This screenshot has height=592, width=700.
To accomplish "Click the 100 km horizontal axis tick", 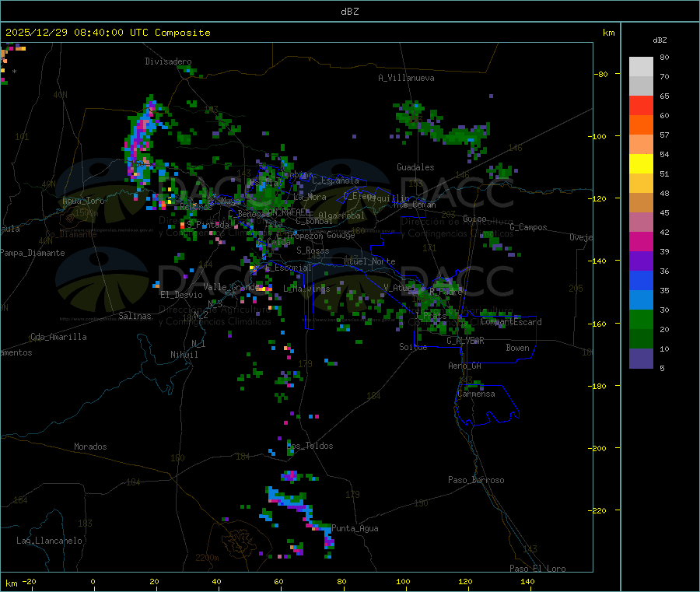I will pos(403,581).
